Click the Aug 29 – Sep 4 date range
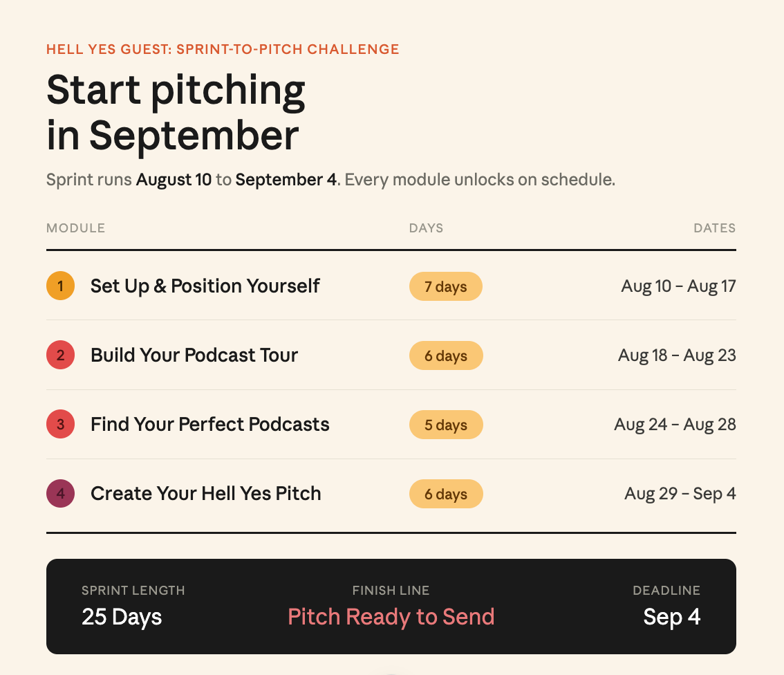The width and height of the screenshot is (784, 675). pos(680,494)
